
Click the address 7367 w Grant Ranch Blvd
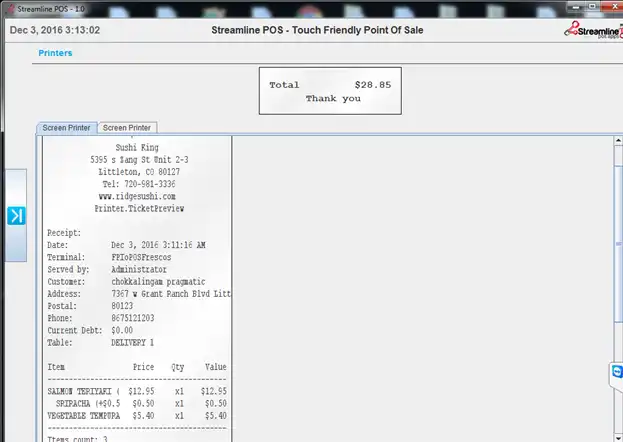pyautogui.click(x=171, y=294)
